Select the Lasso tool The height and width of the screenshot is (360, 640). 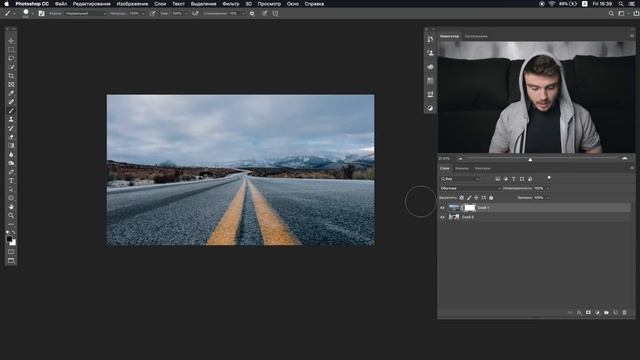pos(11,58)
